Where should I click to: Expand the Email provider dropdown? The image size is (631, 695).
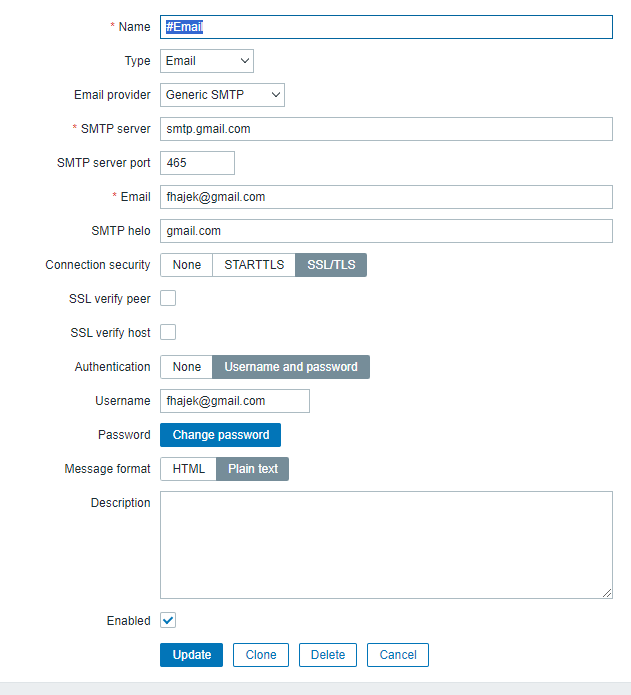(222, 95)
